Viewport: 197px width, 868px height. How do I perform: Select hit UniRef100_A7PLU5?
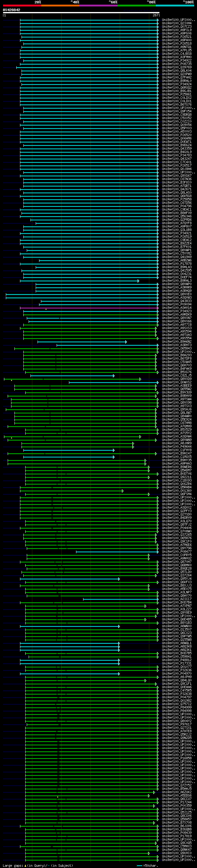click(177, 50)
